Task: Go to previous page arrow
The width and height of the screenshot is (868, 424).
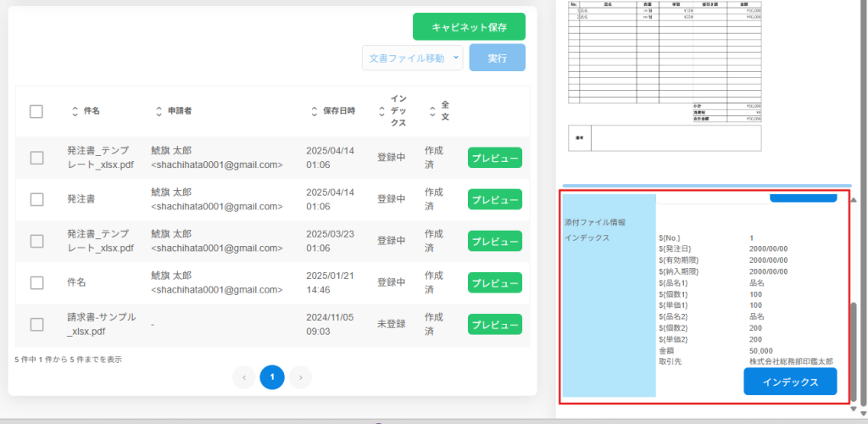Action: click(x=244, y=377)
